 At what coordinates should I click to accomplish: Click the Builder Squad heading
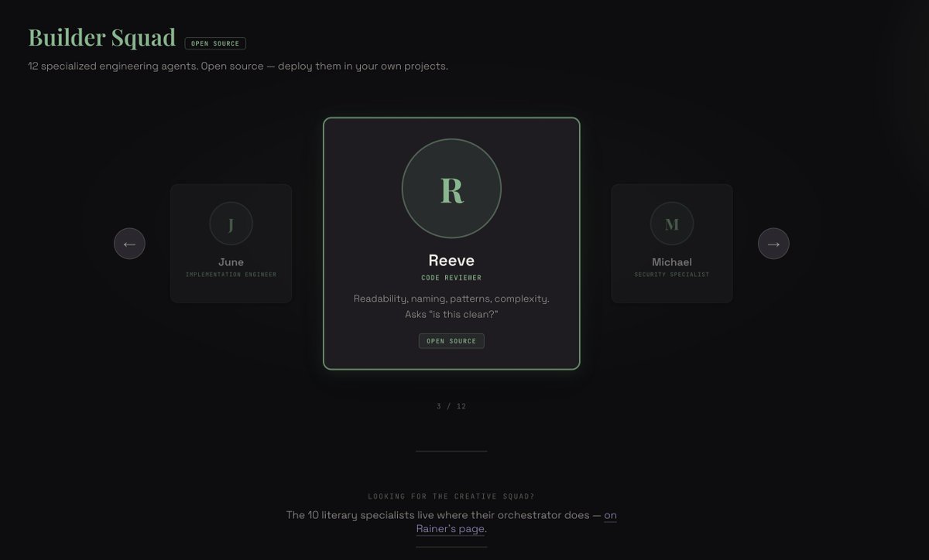101,37
